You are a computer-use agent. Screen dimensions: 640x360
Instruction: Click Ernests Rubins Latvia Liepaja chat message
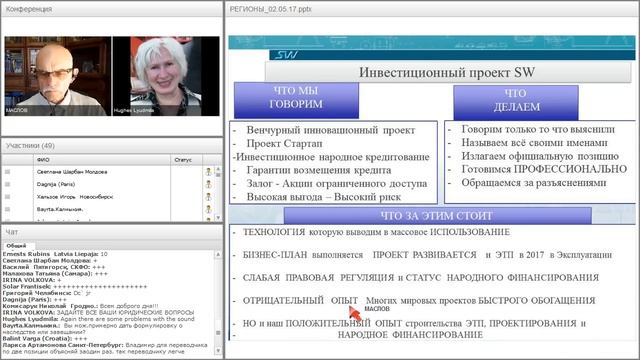pyautogui.click(x=55, y=254)
